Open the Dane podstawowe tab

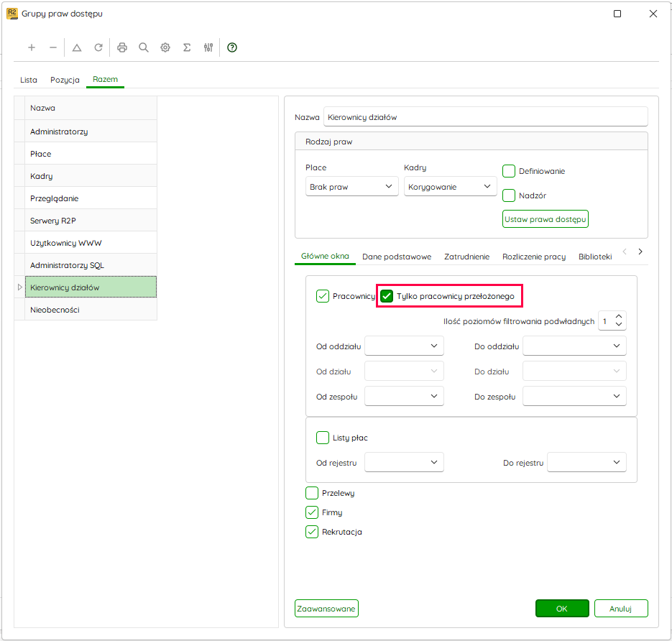tap(397, 257)
